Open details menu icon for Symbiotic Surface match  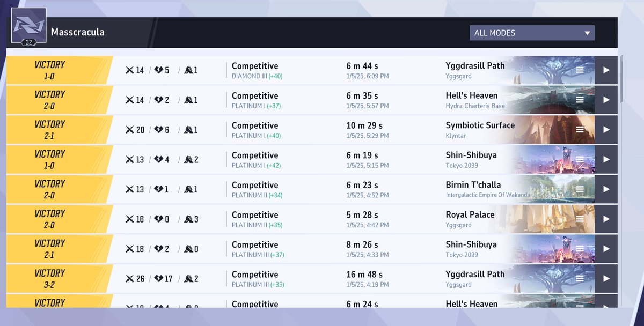pyautogui.click(x=580, y=130)
